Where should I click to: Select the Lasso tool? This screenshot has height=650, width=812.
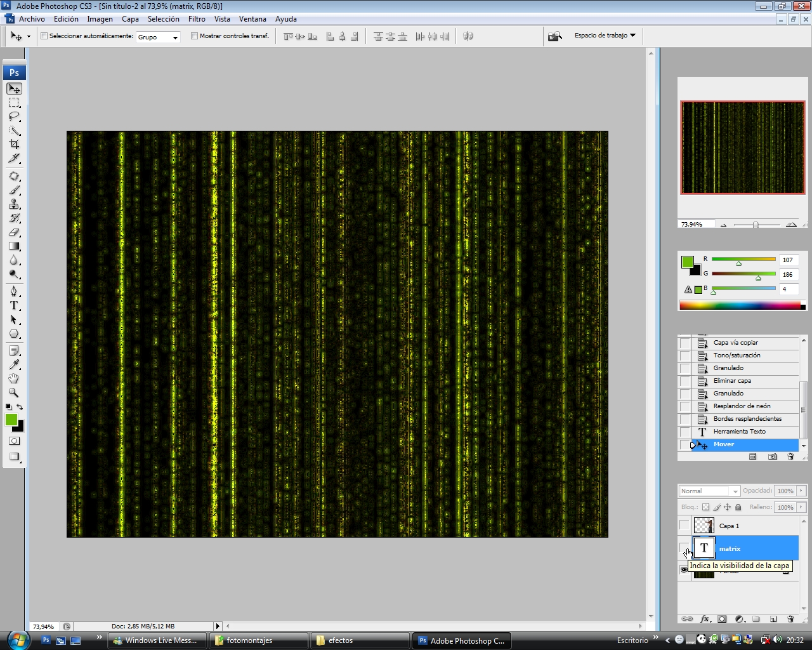[x=14, y=116]
